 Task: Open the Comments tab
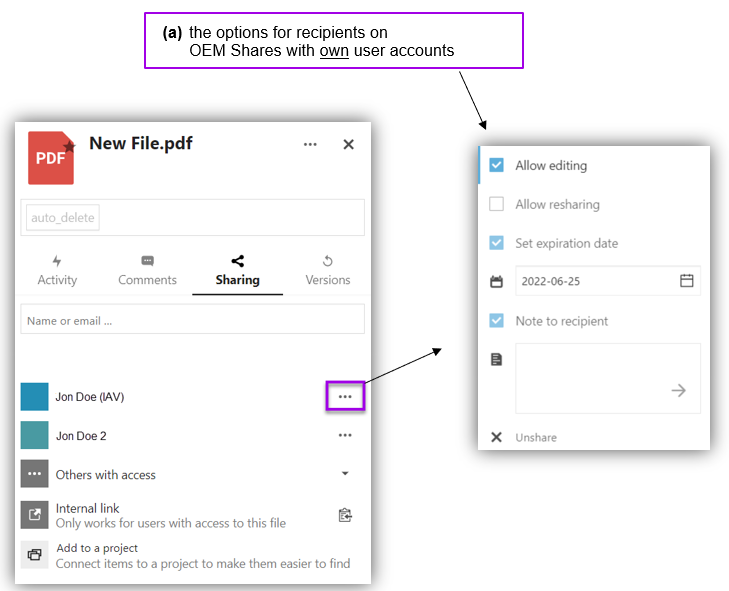147,271
